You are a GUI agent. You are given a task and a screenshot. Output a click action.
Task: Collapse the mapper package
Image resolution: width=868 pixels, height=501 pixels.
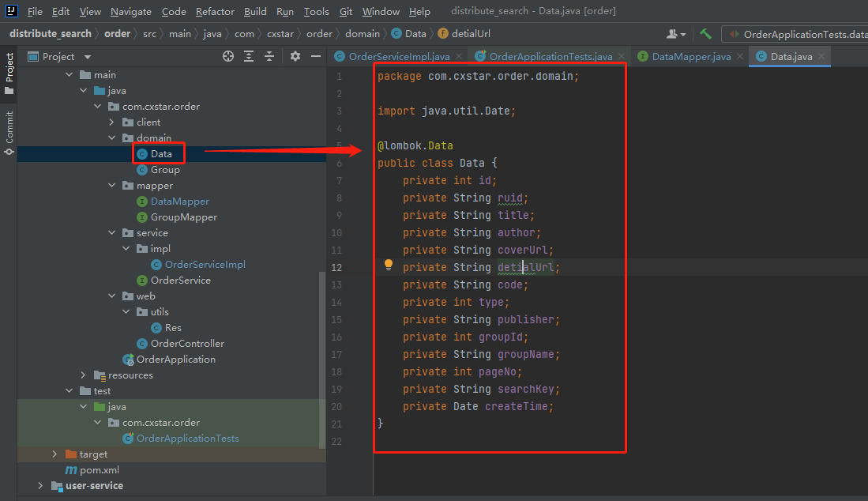(x=112, y=186)
